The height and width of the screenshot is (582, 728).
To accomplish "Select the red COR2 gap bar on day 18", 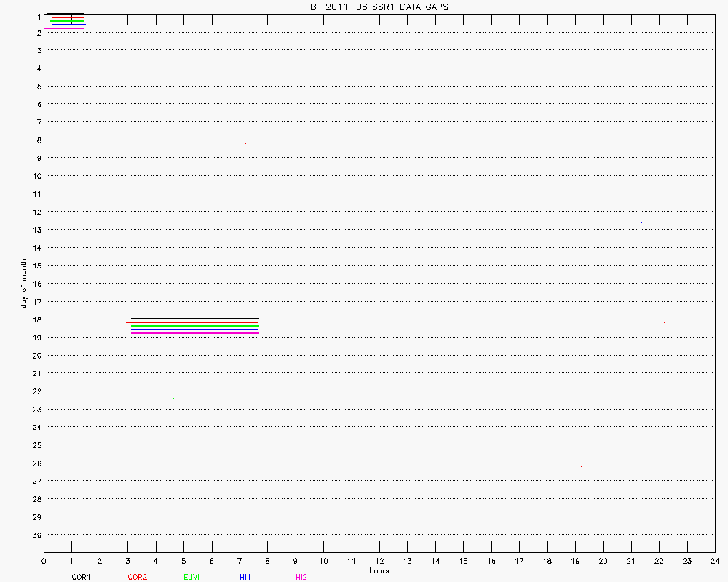I will pos(192,322).
